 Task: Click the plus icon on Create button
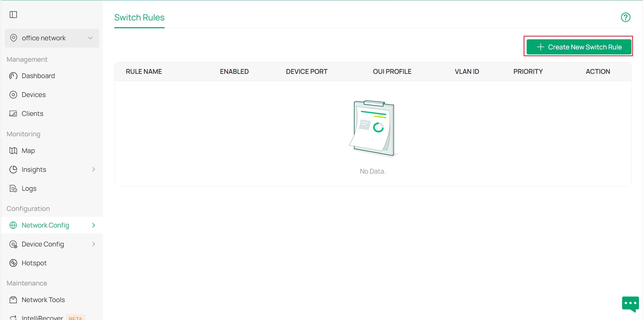[x=541, y=47]
